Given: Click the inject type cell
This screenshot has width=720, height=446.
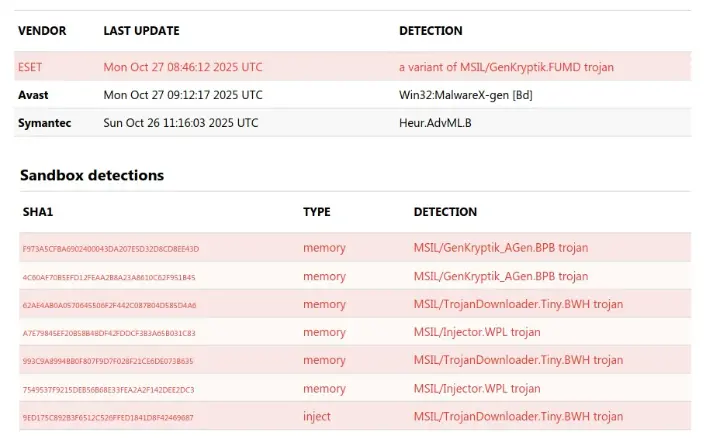Looking at the screenshot, I should [318, 417].
